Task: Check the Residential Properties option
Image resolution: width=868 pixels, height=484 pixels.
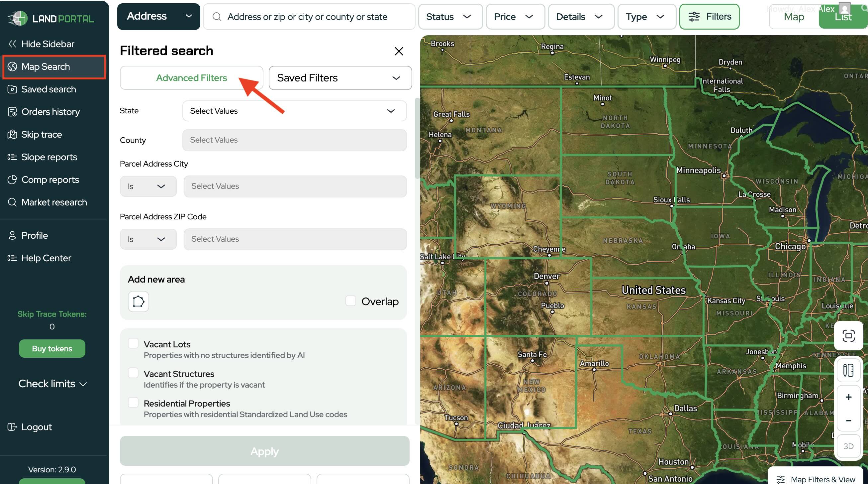Action: coord(133,403)
